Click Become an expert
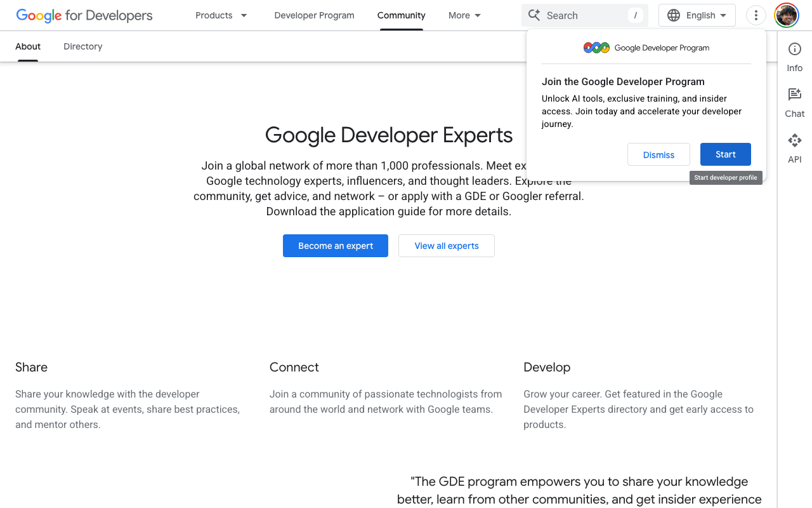 335,246
